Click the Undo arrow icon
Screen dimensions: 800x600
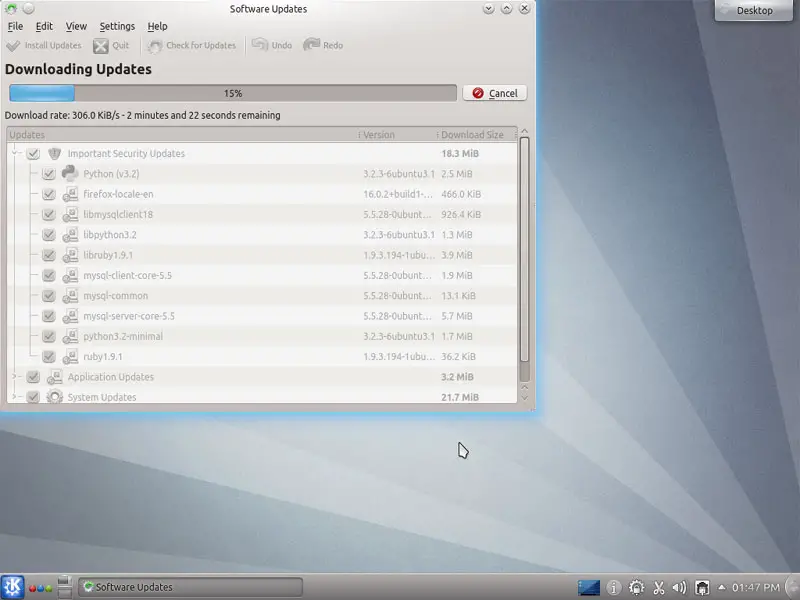(260, 45)
